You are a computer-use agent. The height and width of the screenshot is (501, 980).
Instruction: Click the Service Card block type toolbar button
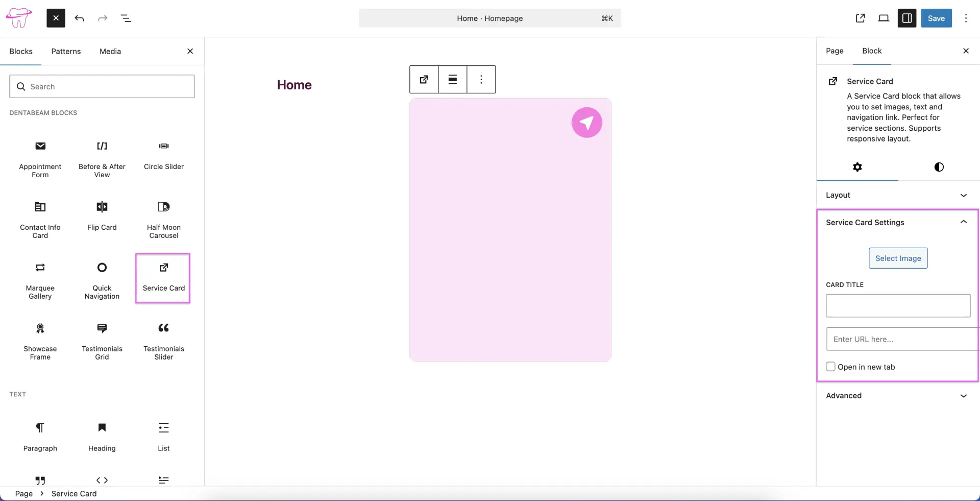pyautogui.click(x=424, y=79)
